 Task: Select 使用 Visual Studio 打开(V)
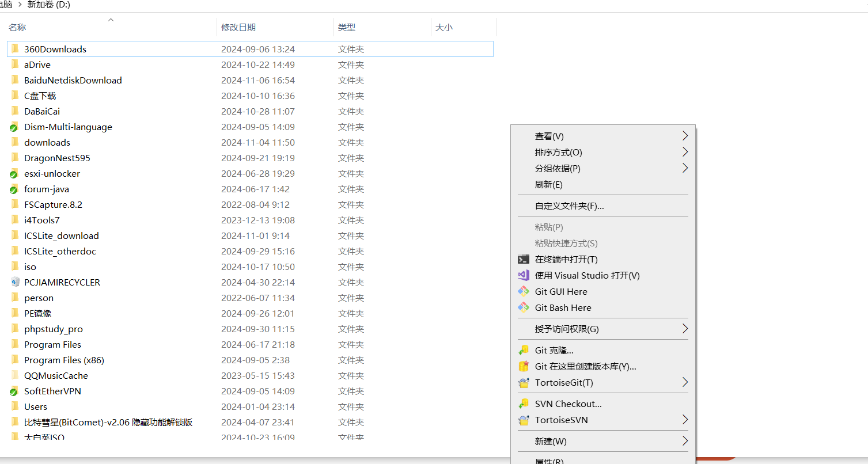pyautogui.click(x=603, y=275)
